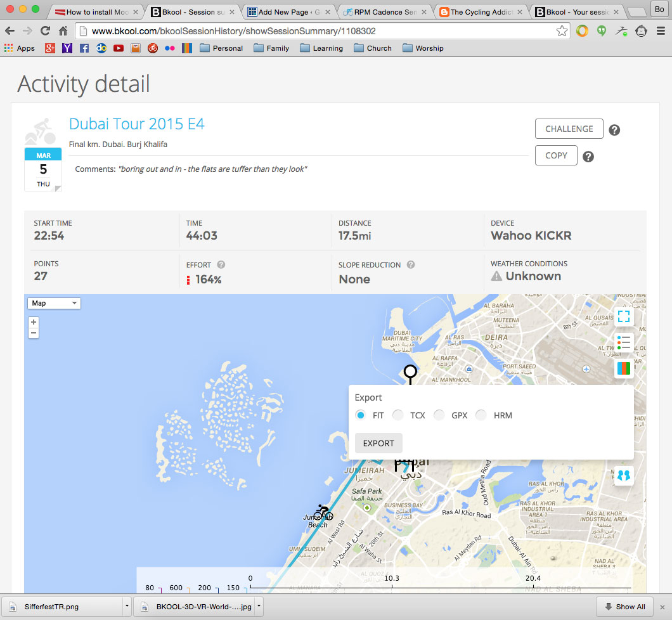Switch to the Bkool - Your sessic tab
The height and width of the screenshot is (620, 672).
click(x=576, y=12)
